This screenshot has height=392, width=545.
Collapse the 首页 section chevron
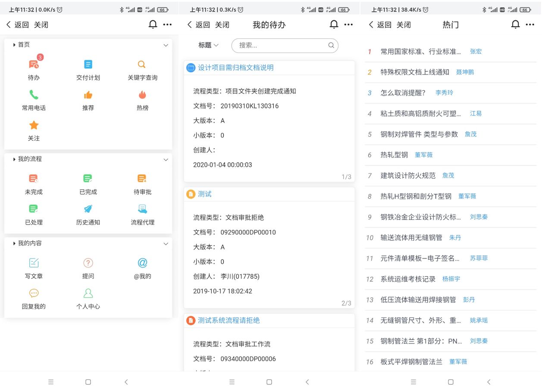click(x=166, y=45)
